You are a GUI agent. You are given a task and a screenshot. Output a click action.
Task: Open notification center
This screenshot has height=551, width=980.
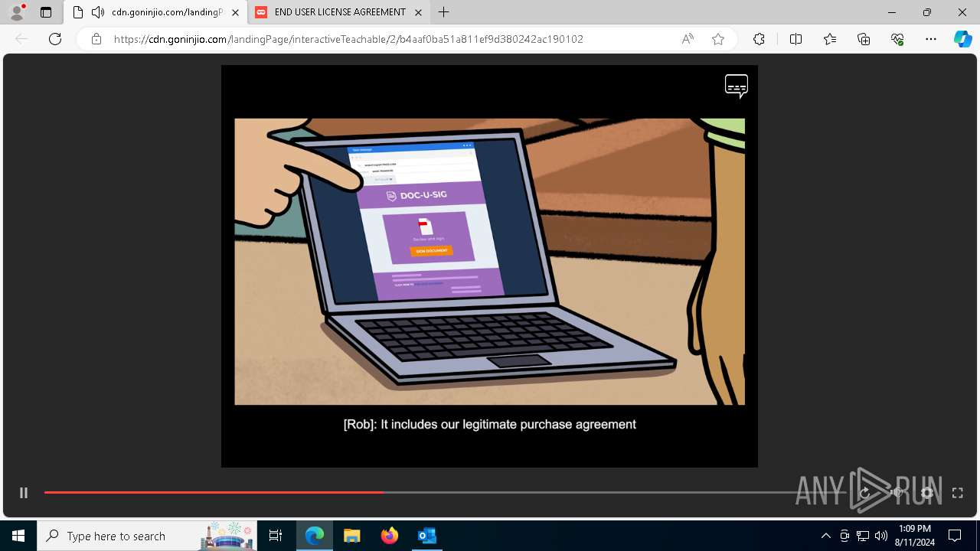pos(955,536)
